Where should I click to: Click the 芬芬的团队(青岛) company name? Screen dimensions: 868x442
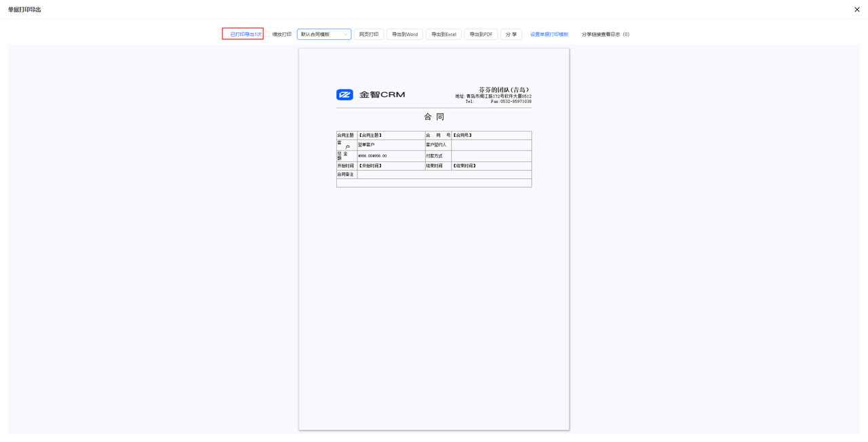pos(504,89)
